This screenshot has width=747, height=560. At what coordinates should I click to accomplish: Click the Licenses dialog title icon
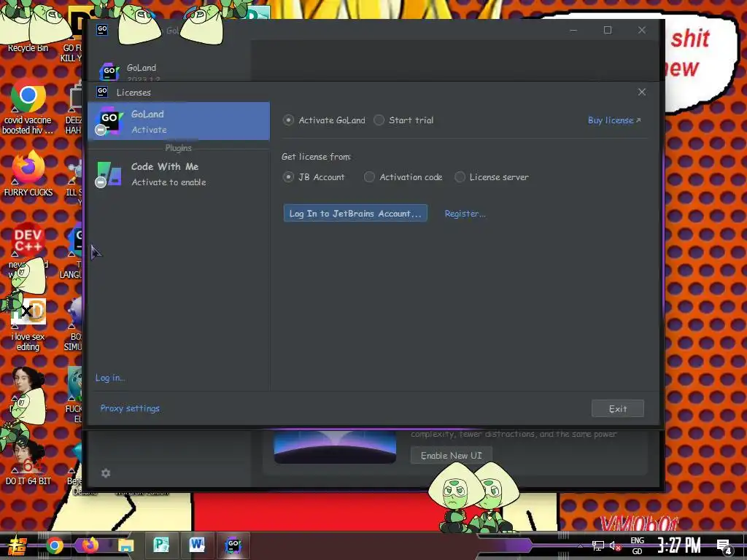click(x=102, y=91)
